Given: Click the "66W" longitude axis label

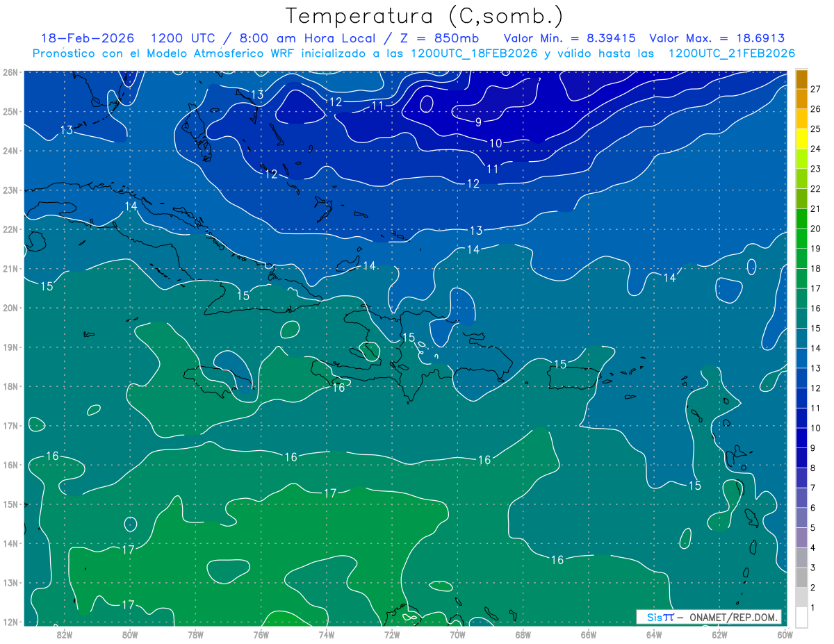Looking at the screenshot, I should (x=589, y=634).
